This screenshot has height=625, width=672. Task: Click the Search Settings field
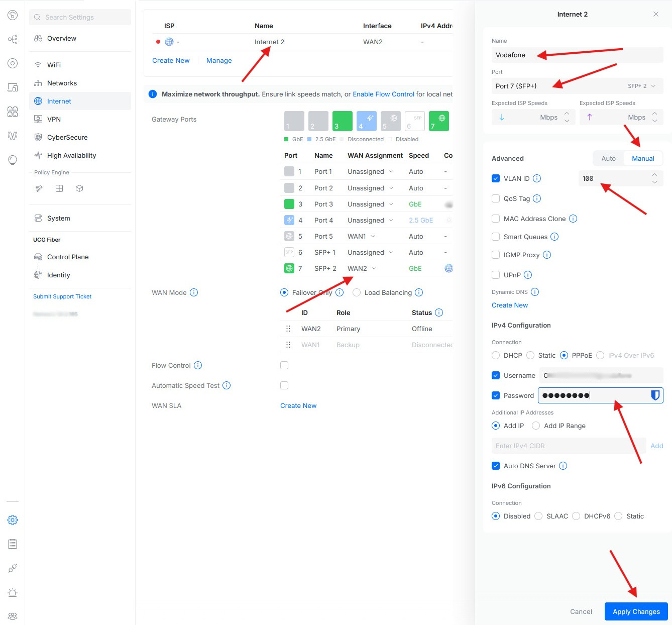click(80, 17)
